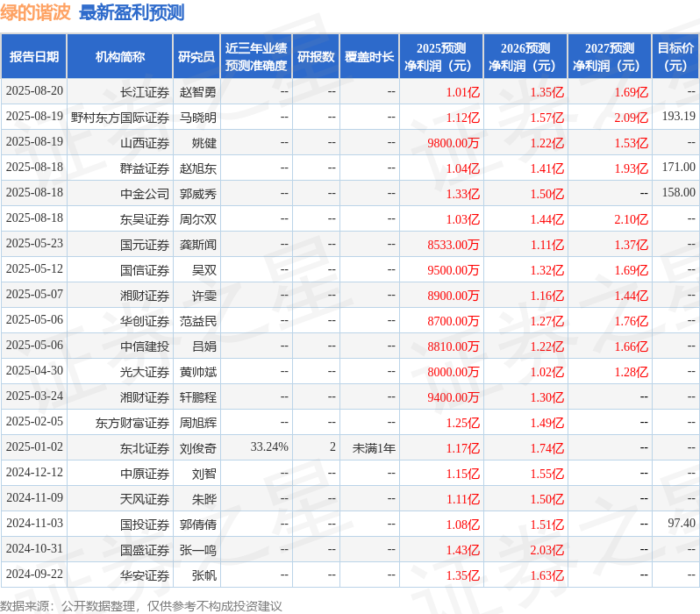The image size is (700, 614).
Task: Click researcher 张帆
Action: [204, 576]
